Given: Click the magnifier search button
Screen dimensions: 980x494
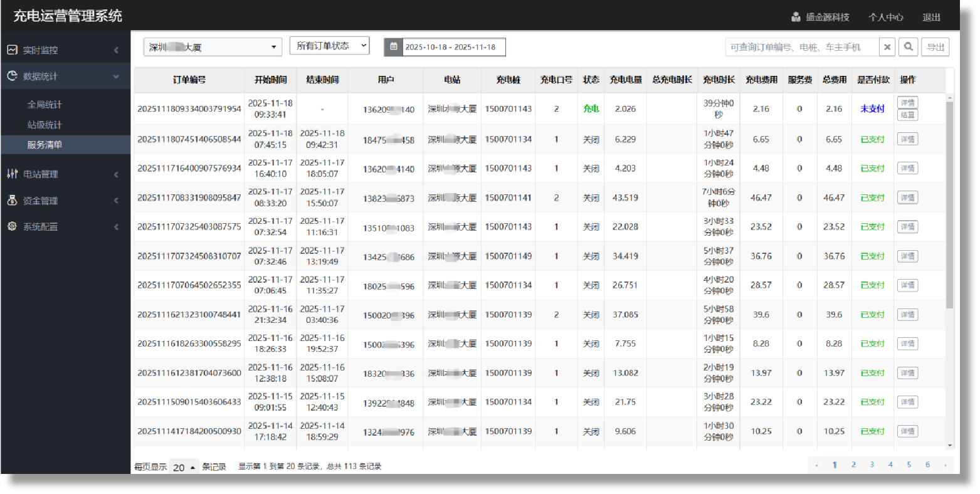Looking at the screenshot, I should click(x=908, y=47).
